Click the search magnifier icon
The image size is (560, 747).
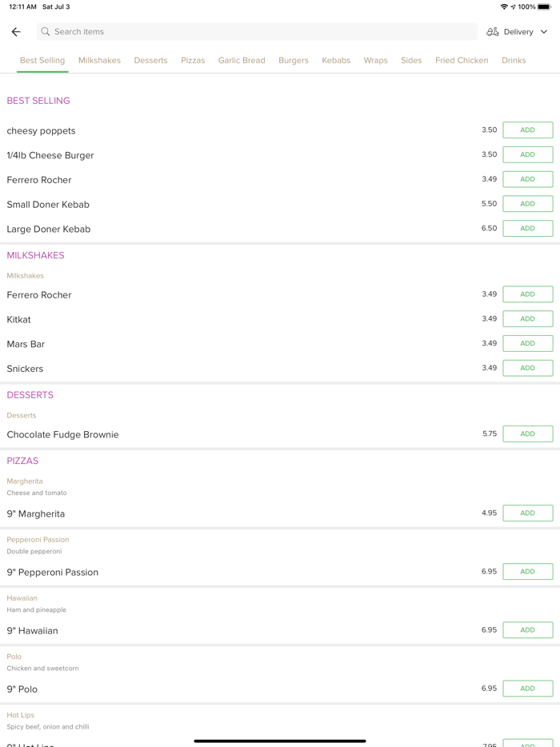tap(46, 32)
